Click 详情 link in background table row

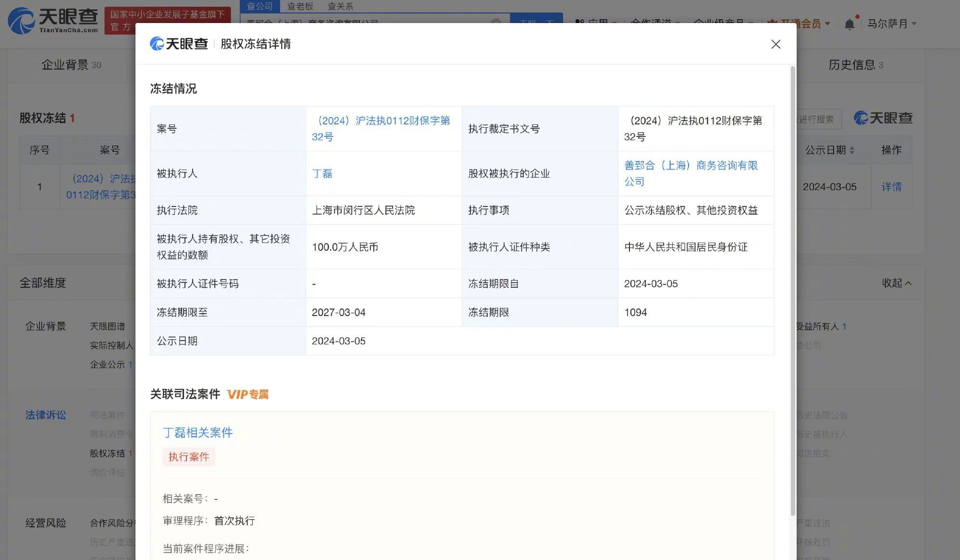pos(891,187)
